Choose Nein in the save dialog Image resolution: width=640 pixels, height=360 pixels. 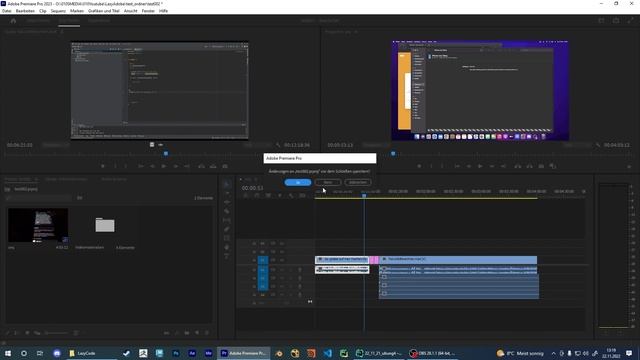[328, 182]
